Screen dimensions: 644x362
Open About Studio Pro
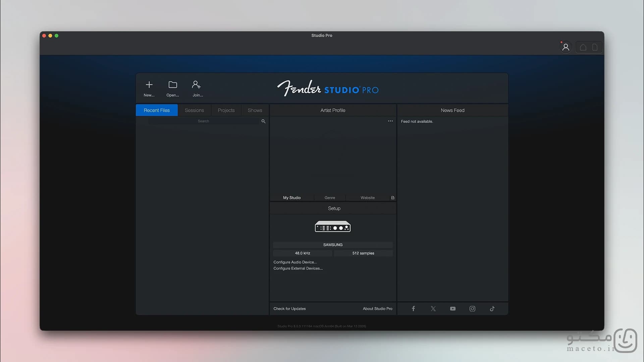click(377, 309)
